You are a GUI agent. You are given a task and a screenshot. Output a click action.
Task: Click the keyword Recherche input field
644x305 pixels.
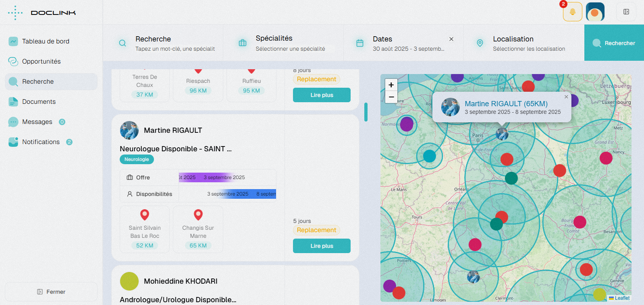click(175, 49)
